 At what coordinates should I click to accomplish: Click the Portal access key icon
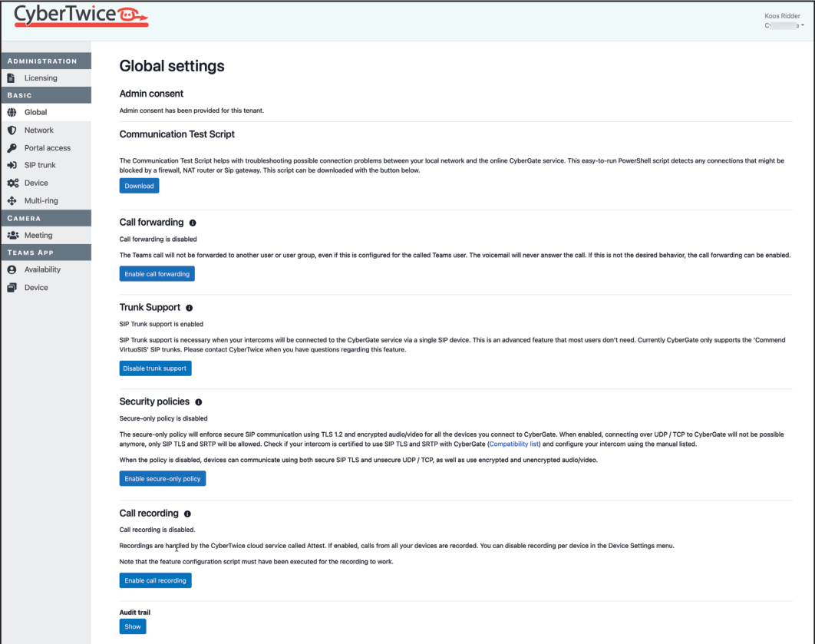[12, 147]
